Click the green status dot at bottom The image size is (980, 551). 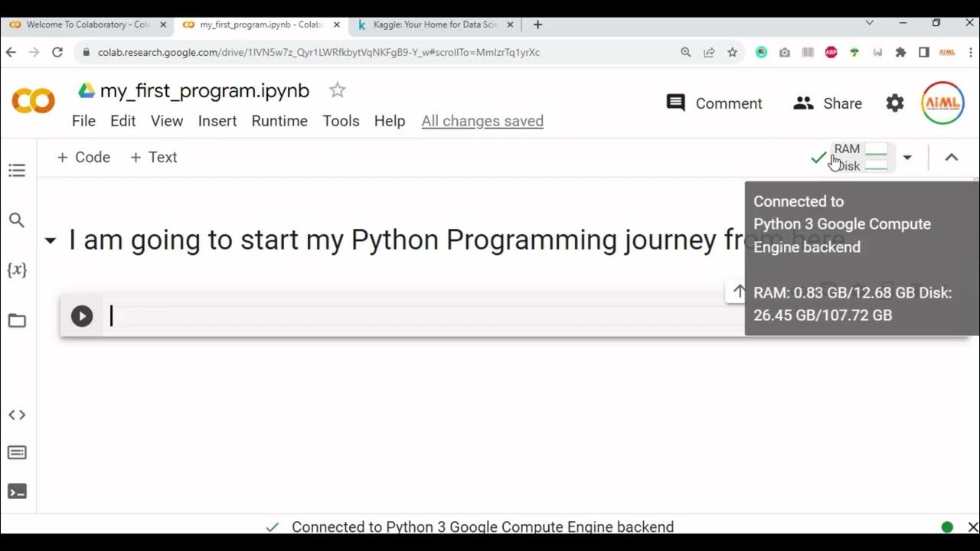click(947, 527)
